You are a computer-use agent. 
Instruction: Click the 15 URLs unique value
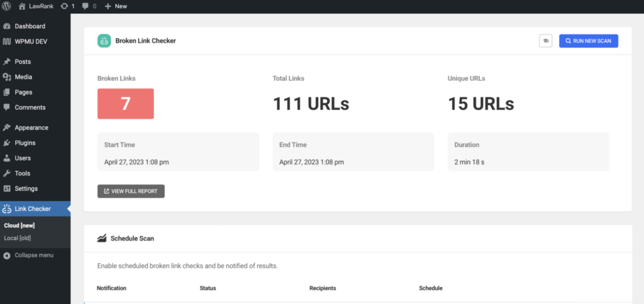481,104
